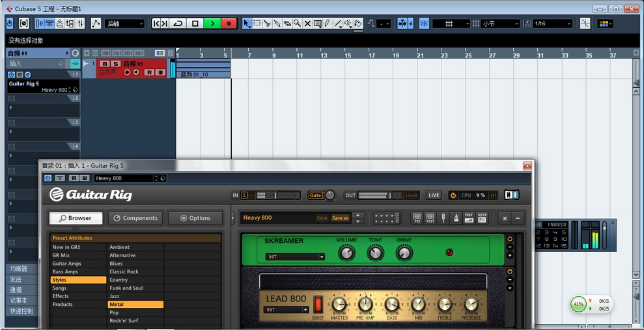The height and width of the screenshot is (330, 644).
Task: Open the 后触 automation mode dropdown
Action: (x=124, y=23)
